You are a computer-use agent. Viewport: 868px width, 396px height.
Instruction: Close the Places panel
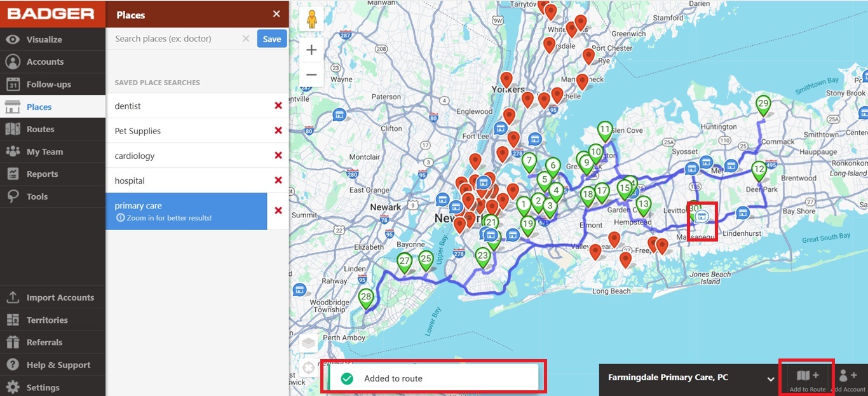tap(276, 14)
